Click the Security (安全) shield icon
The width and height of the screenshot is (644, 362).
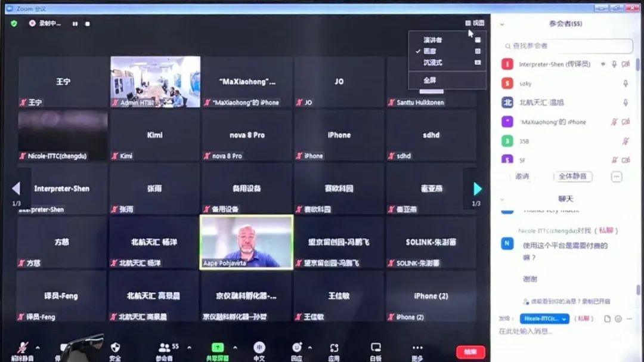pyautogui.click(x=115, y=348)
